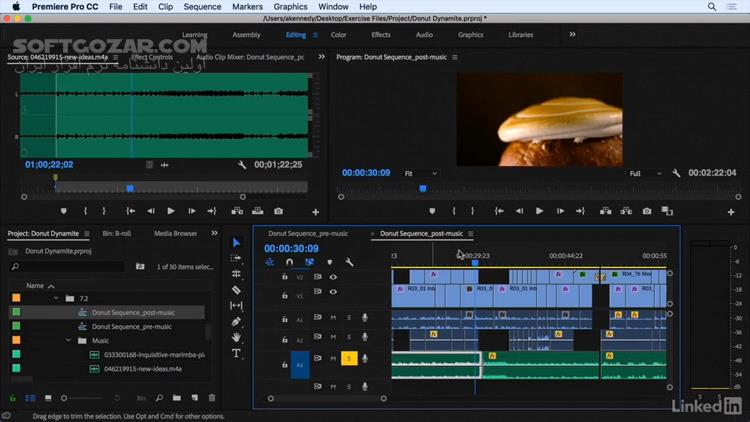Select 046219915-new-ideas.m4a in Project panel

[x=143, y=369]
